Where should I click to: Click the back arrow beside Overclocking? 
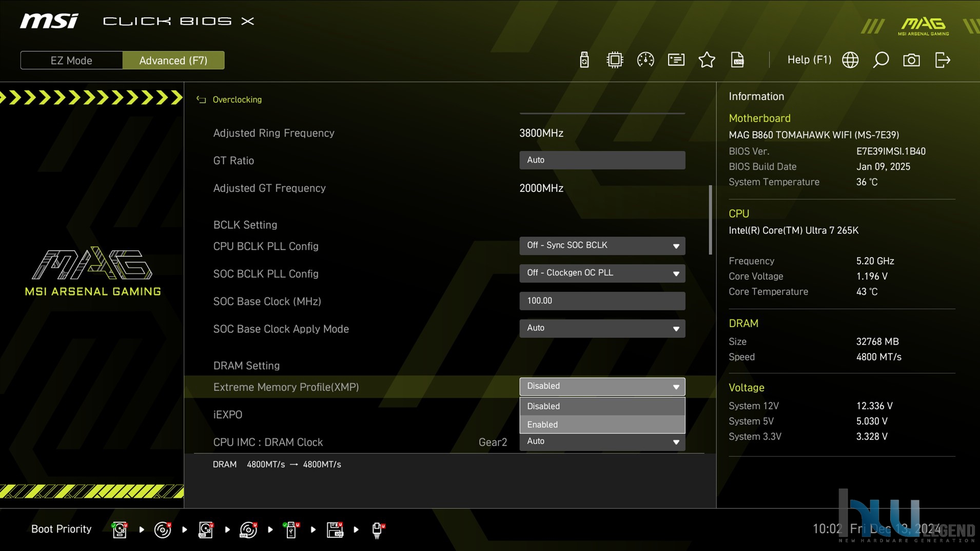click(x=201, y=100)
